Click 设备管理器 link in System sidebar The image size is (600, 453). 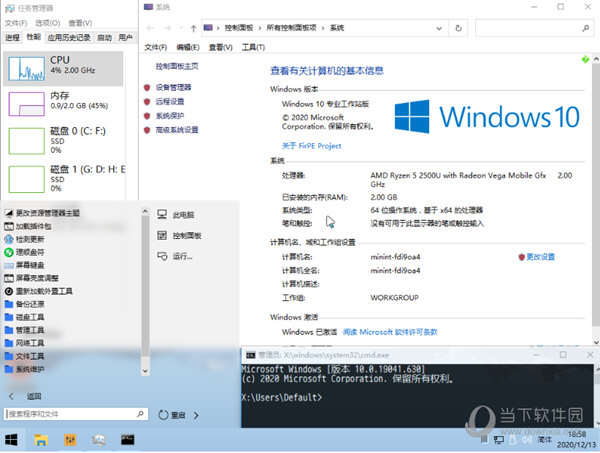tap(173, 88)
